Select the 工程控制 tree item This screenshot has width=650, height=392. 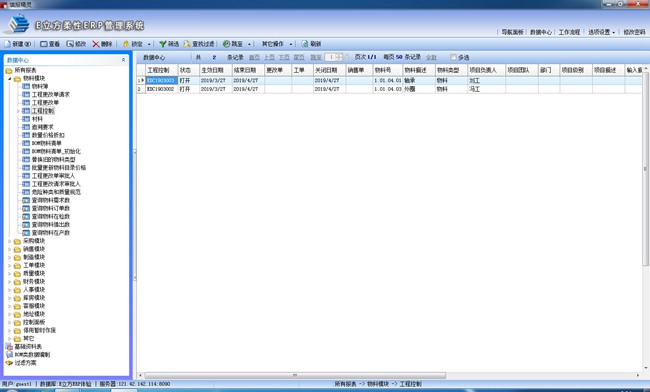tap(43, 111)
